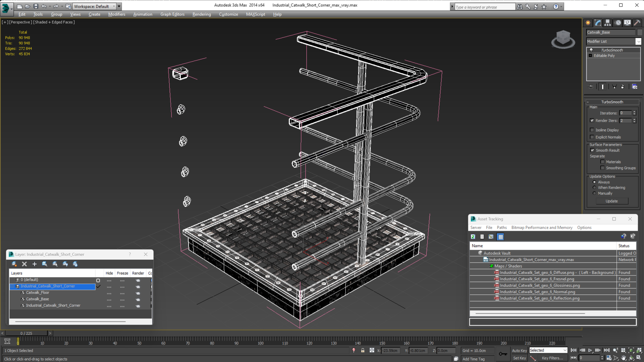This screenshot has width=644, height=362.
Task: Click the Save File toolbar icon
Action: [x=36, y=6]
